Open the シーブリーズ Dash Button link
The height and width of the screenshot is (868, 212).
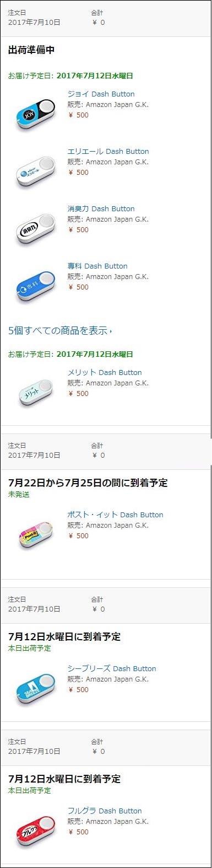pos(112,668)
